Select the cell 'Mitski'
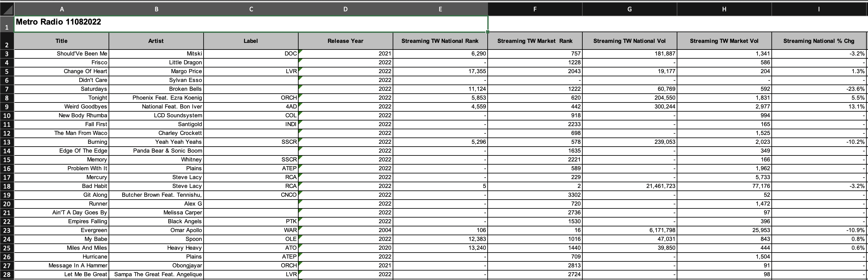 (x=156, y=54)
